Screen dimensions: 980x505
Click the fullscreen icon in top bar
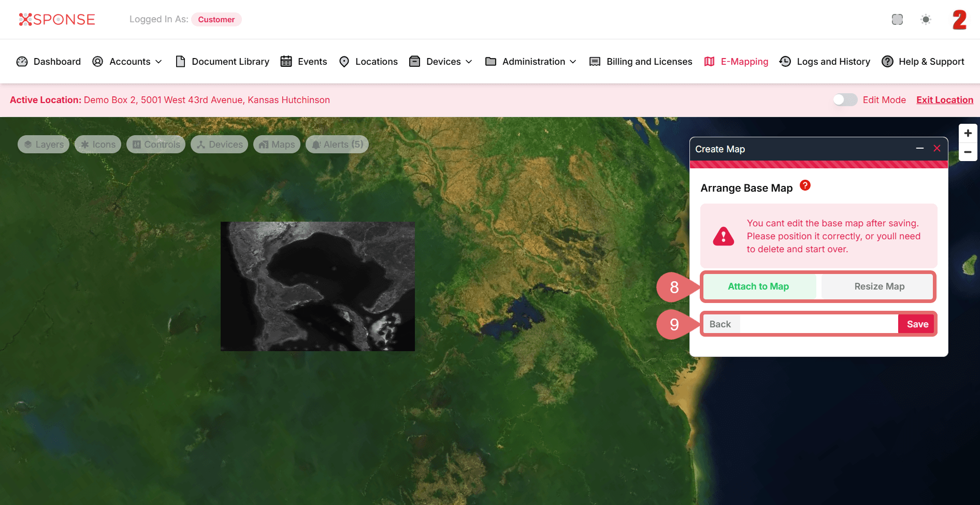click(897, 20)
